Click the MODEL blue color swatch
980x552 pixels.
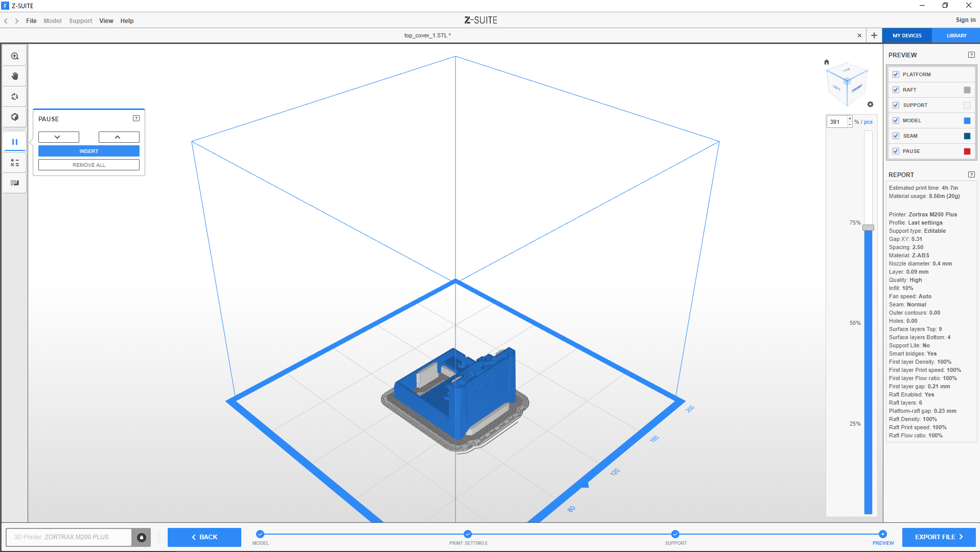click(x=967, y=120)
